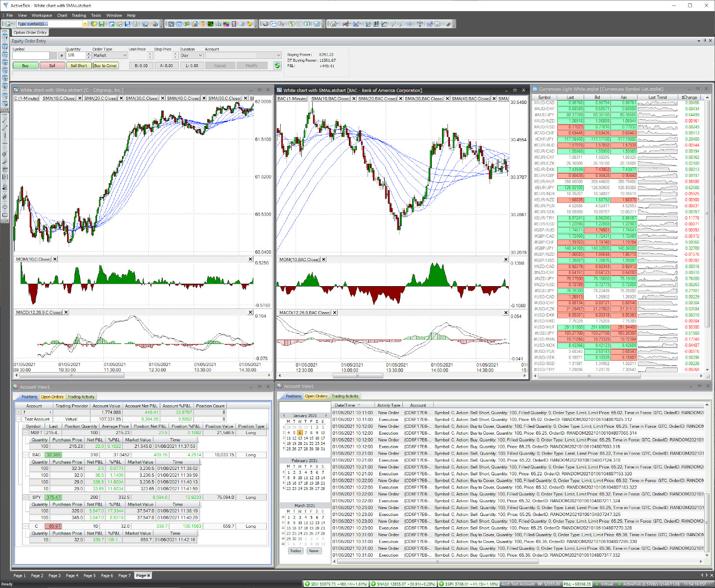
Task: Switch to the Option Order Entry tab
Action: click(30, 32)
